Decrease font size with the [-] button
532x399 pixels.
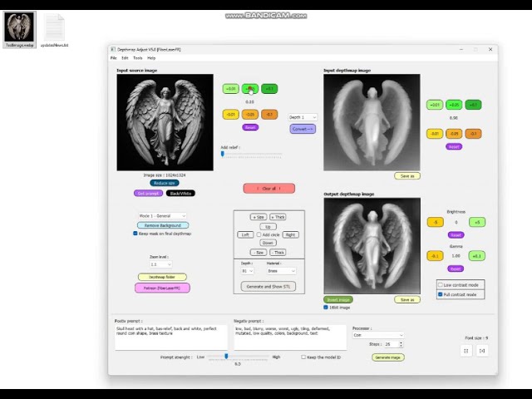point(465,351)
